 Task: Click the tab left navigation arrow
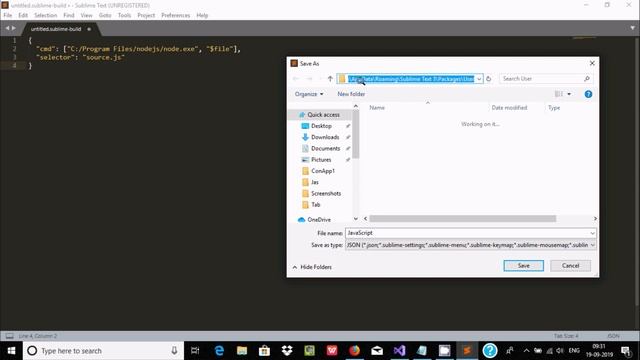tap(7, 28)
